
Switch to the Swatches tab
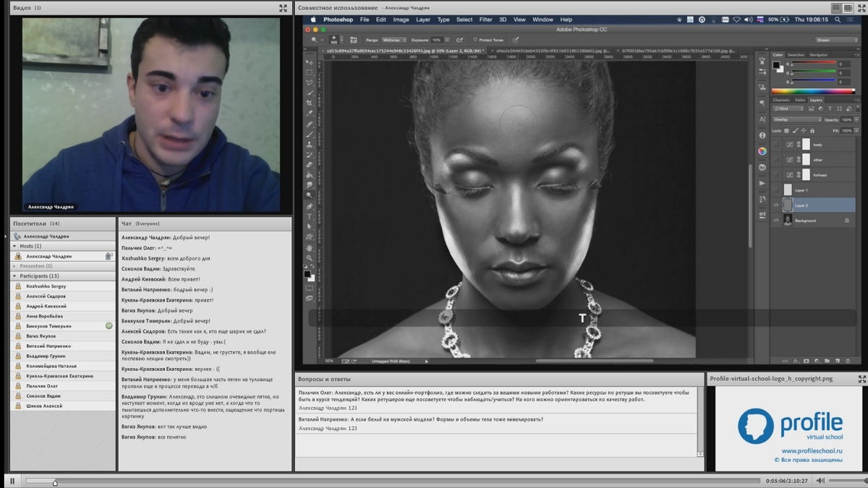(x=796, y=55)
